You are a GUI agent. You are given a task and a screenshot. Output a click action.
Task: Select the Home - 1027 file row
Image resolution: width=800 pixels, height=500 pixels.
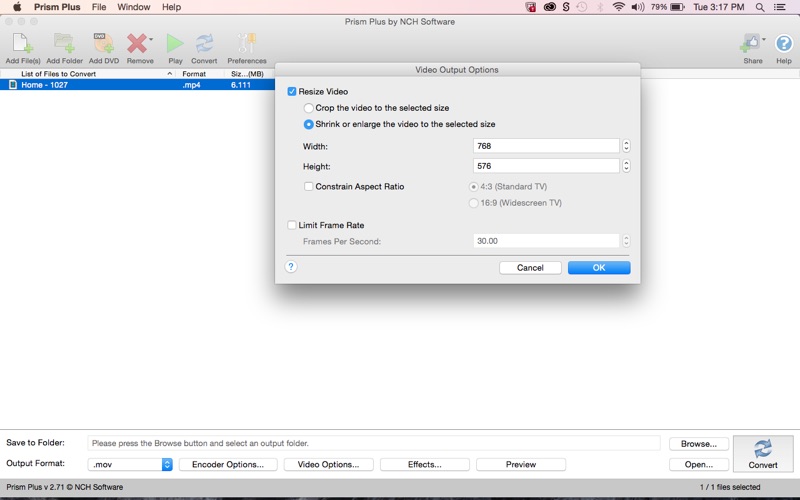pyautogui.click(x=137, y=85)
